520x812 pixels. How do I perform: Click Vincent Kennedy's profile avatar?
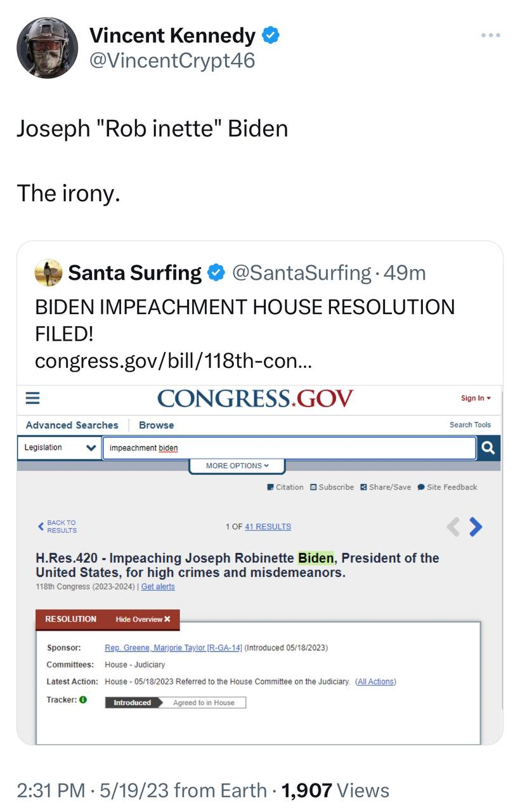pyautogui.click(x=47, y=48)
